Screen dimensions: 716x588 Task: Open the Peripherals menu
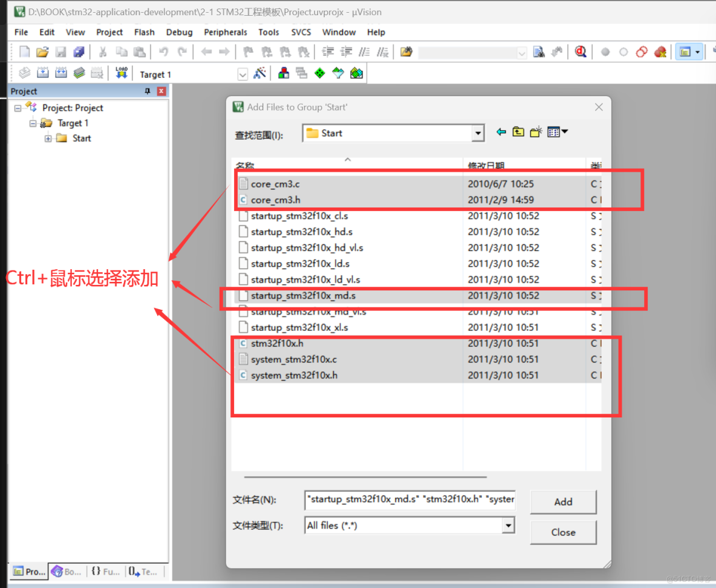(225, 32)
